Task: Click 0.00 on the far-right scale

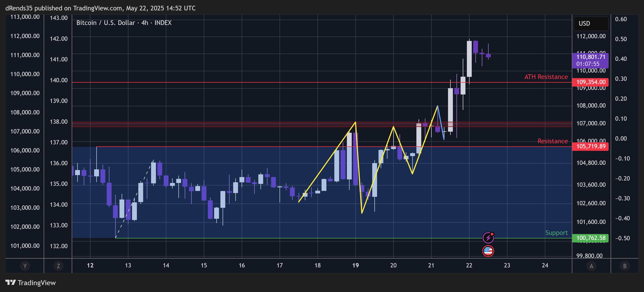Action: coord(621,138)
